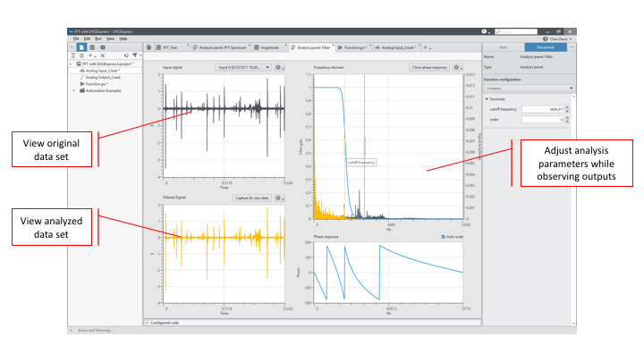Click the add new tab plus icon
This screenshot has width=644, height=362.
(426, 46)
